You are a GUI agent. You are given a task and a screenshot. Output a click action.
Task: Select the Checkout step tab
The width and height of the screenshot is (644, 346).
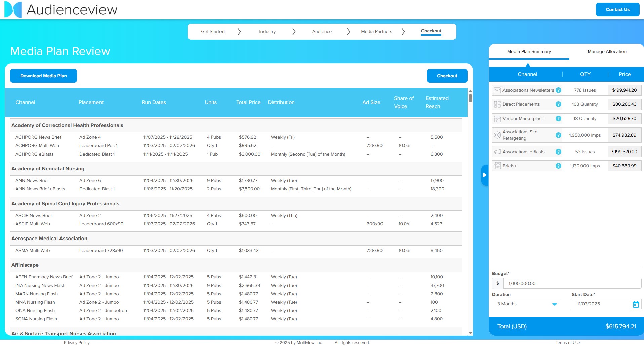[x=431, y=31]
